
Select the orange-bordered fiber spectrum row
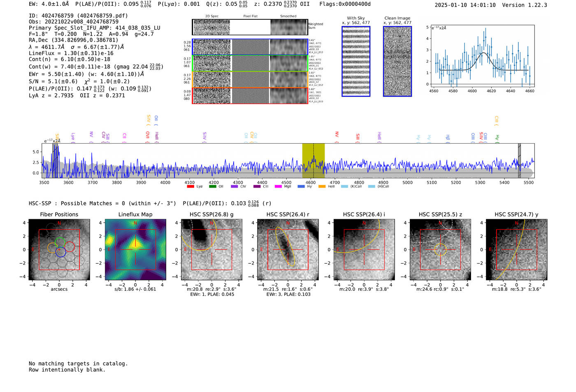point(250,79)
